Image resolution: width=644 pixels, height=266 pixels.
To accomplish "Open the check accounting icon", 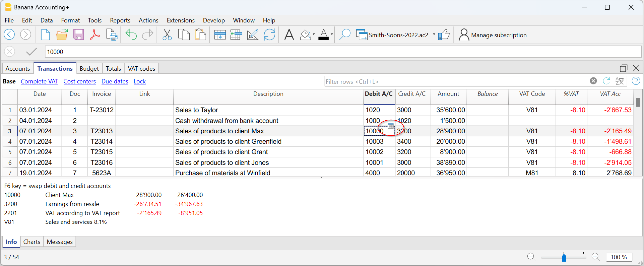I will pyautogui.click(x=253, y=34).
